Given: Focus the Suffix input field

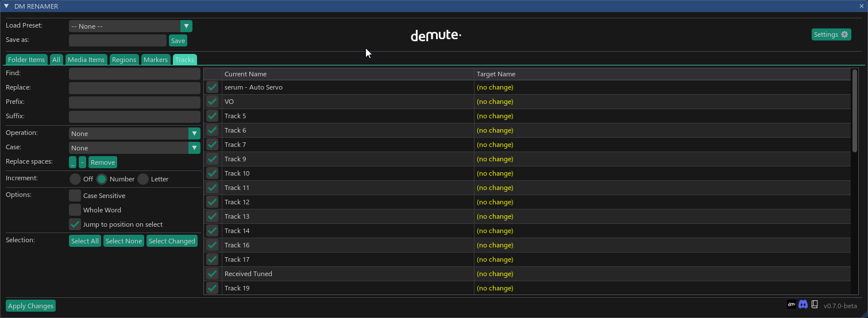Looking at the screenshot, I should pyautogui.click(x=134, y=117).
